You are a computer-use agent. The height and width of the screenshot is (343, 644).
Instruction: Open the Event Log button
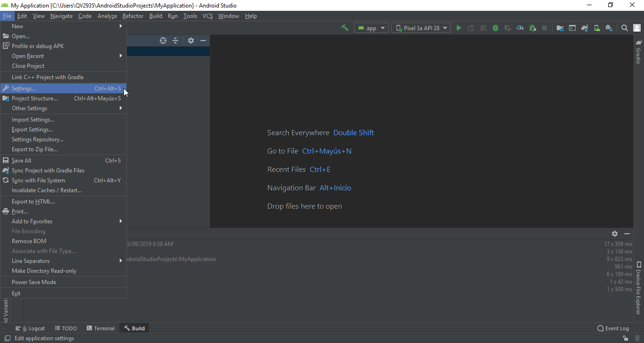coord(613,328)
